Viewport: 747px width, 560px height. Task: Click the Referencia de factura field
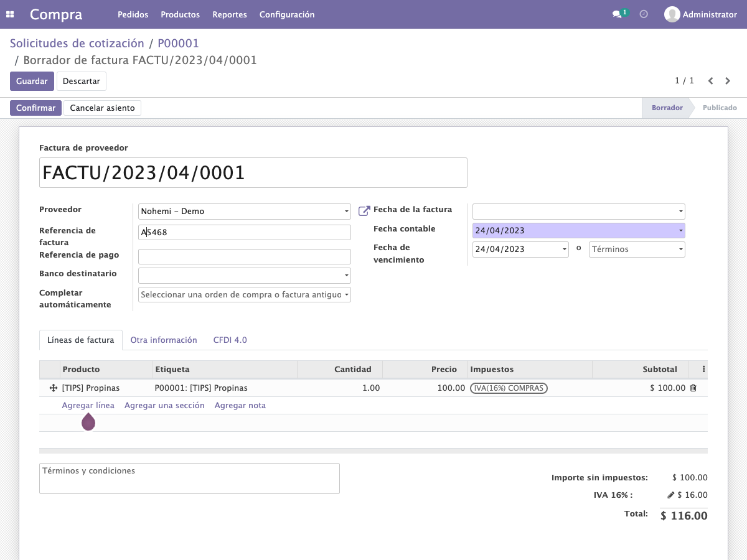245,233
